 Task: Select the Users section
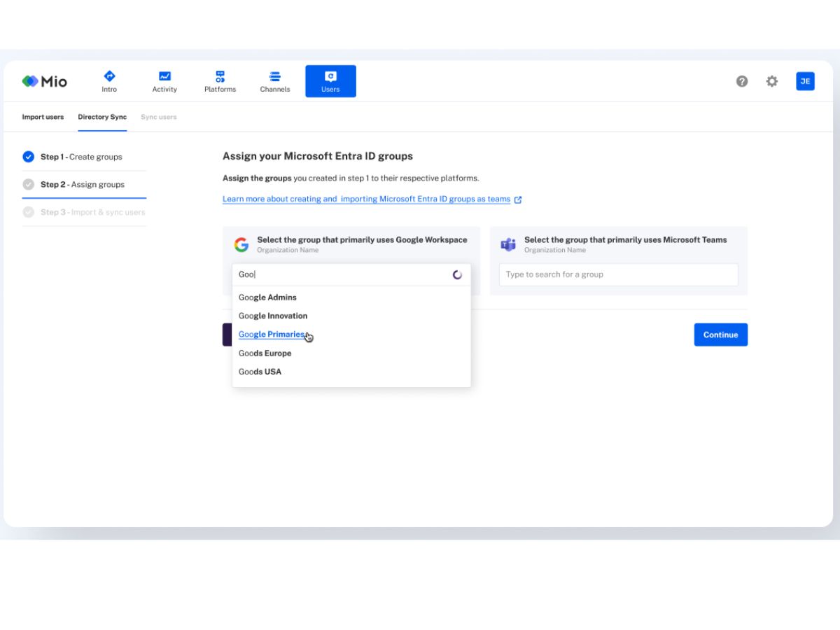point(330,81)
